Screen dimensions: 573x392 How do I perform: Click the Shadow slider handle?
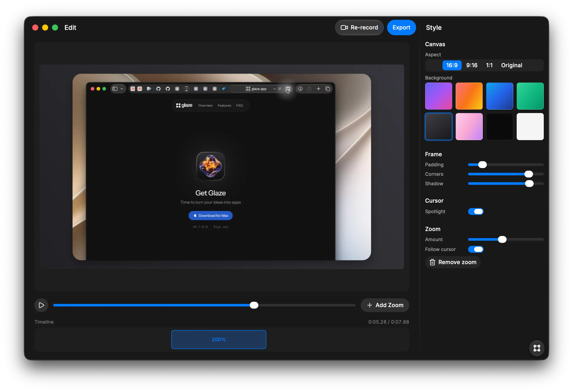(x=529, y=184)
